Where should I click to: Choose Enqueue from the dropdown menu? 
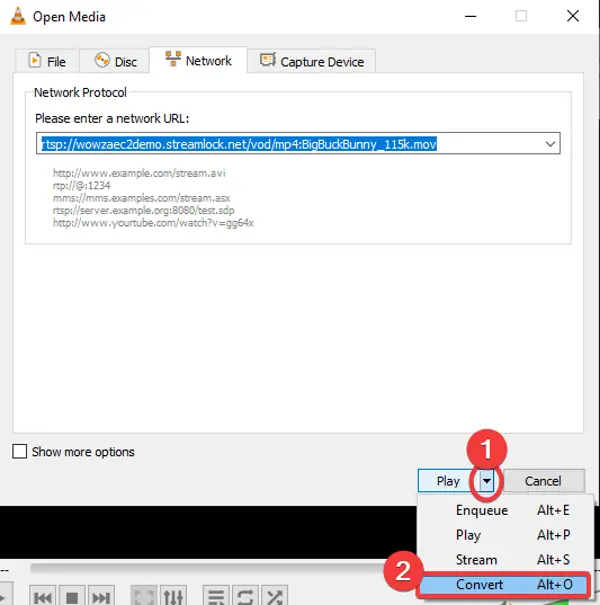click(505, 510)
